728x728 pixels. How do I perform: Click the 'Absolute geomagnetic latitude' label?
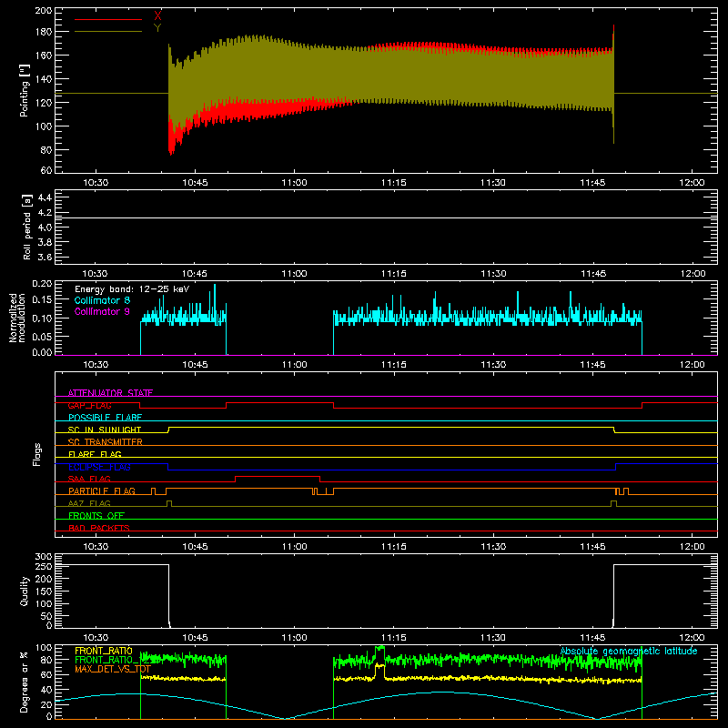pos(629,651)
